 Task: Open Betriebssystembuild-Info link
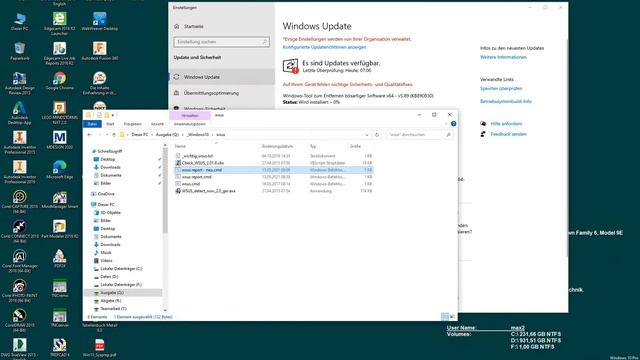tap(506, 101)
